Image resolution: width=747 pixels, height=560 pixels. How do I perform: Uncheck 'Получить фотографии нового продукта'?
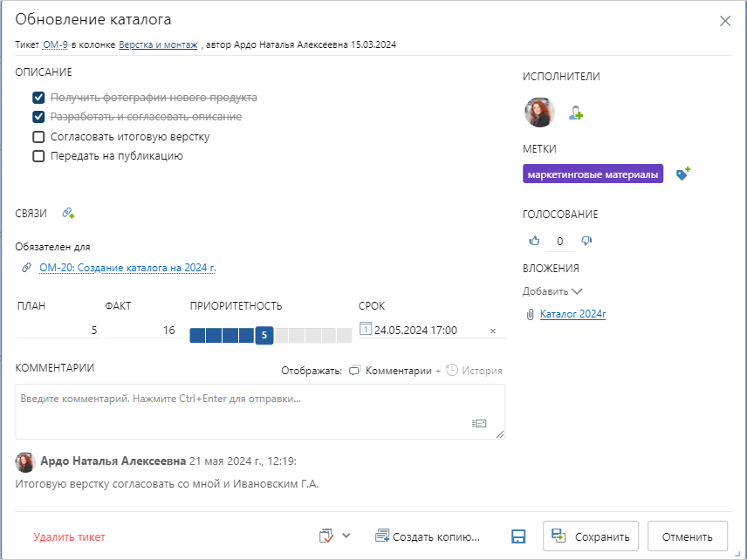click(x=38, y=98)
